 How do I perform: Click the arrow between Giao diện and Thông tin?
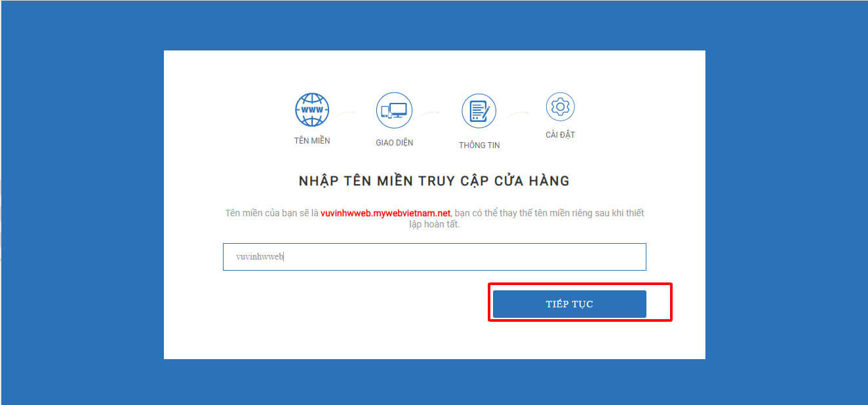(x=431, y=113)
